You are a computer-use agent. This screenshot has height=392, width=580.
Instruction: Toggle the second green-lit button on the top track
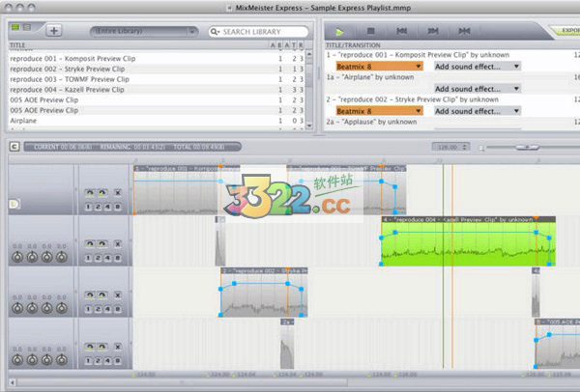point(102,192)
